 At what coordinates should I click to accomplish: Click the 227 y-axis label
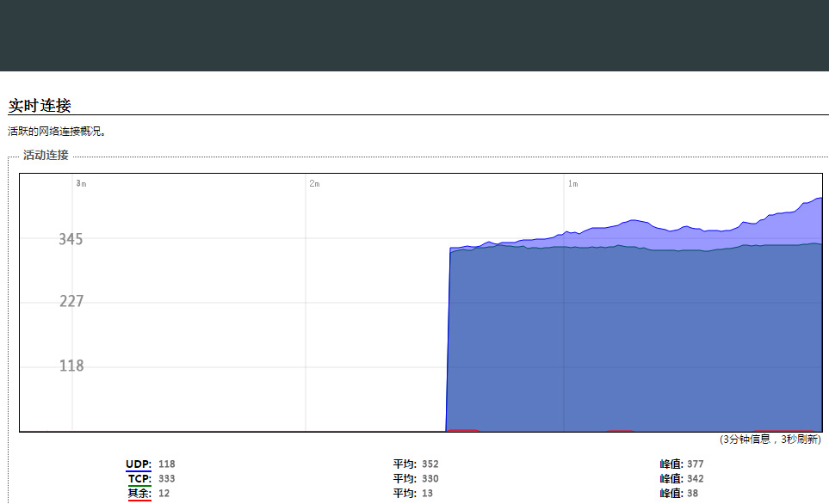(x=71, y=301)
